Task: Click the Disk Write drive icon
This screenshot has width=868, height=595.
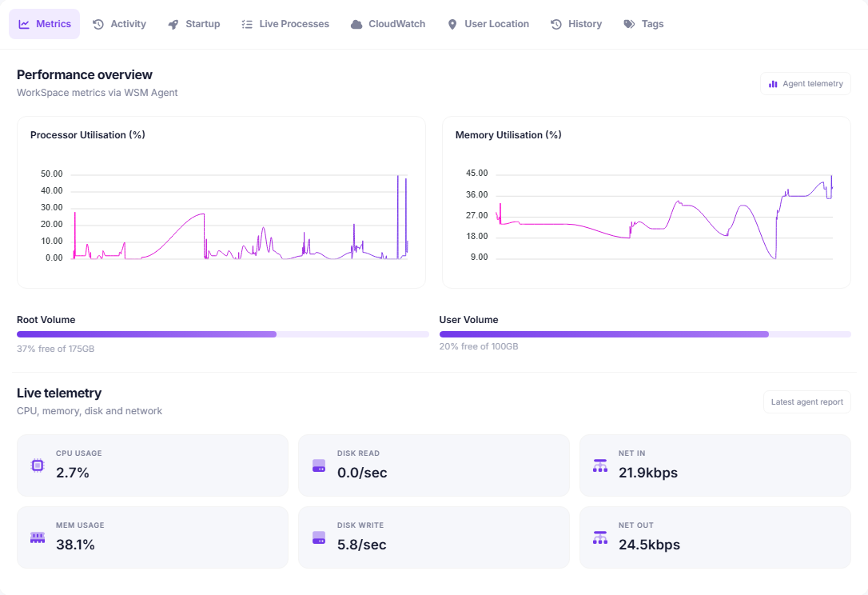Action: coord(319,537)
